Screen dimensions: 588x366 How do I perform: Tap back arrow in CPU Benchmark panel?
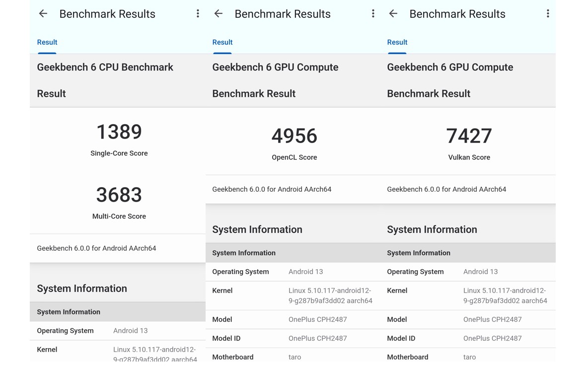tap(43, 14)
